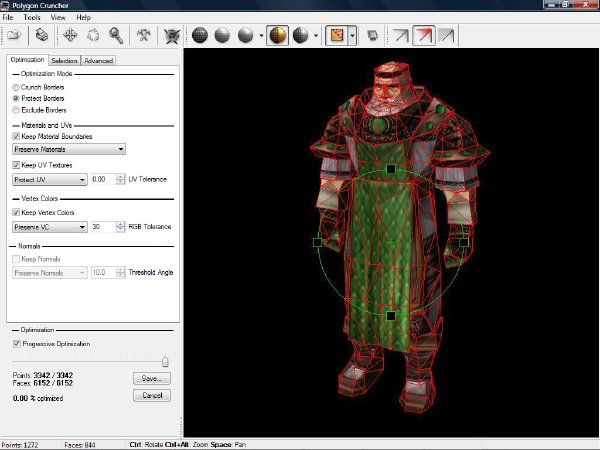Click the optimization slider handle
The image size is (600, 450).
click(x=165, y=361)
